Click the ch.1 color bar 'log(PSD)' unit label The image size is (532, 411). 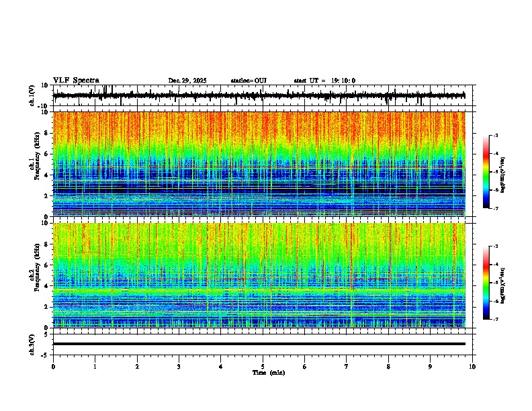tap(503, 175)
